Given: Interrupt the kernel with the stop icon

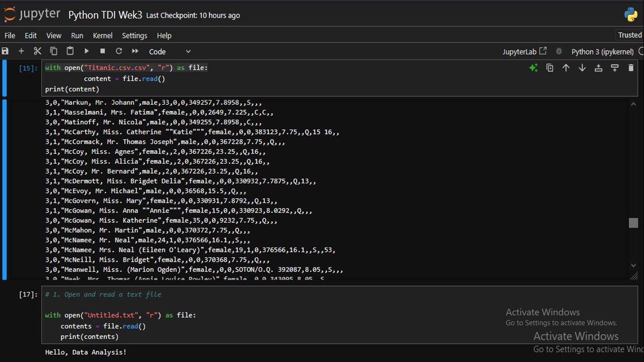Looking at the screenshot, I should pyautogui.click(x=103, y=51).
